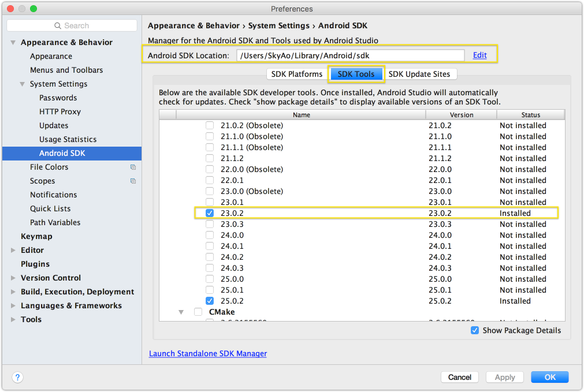Enable the CMake checkbox
584x392 pixels.
[x=198, y=312]
